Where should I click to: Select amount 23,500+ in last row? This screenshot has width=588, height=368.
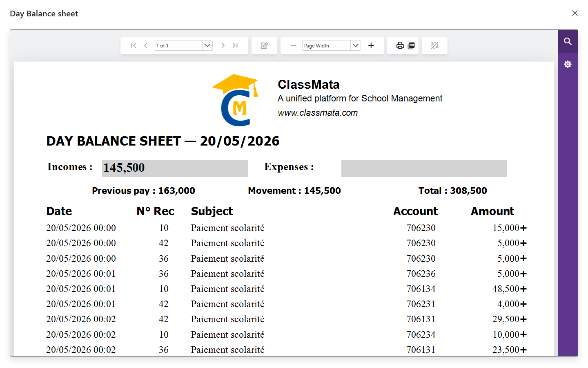click(510, 350)
